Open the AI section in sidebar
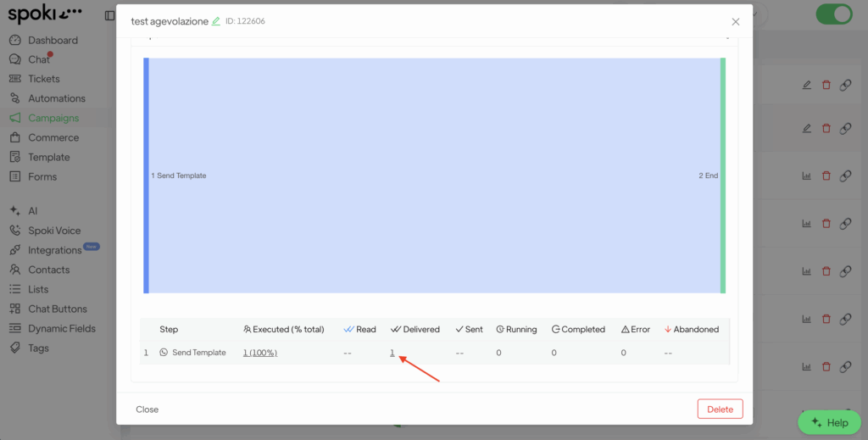 tap(32, 211)
